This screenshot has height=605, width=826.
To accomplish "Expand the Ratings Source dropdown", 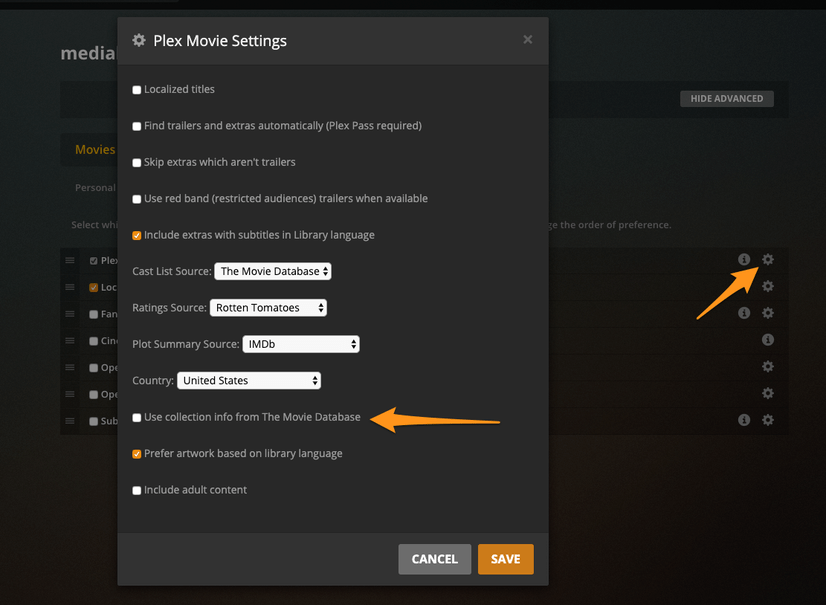I will point(268,308).
